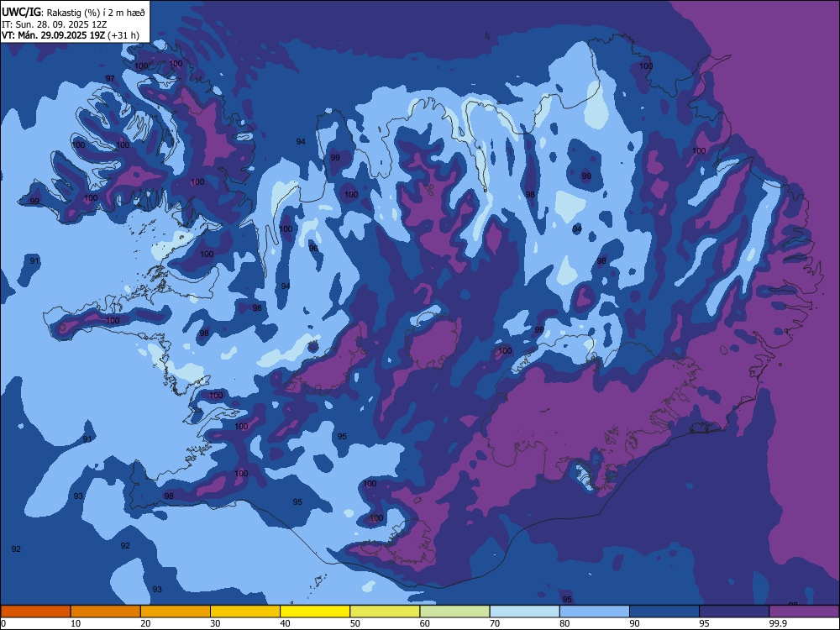This screenshot has width=840, height=630.
Task: Click the '0' label on the color scale
Action: tap(3, 623)
